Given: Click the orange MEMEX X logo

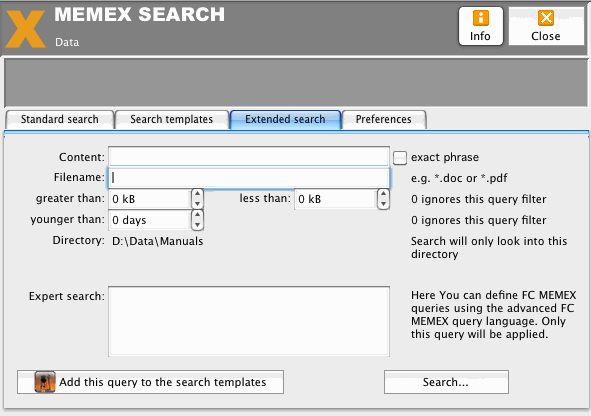Looking at the screenshot, I should pyautogui.click(x=26, y=29).
